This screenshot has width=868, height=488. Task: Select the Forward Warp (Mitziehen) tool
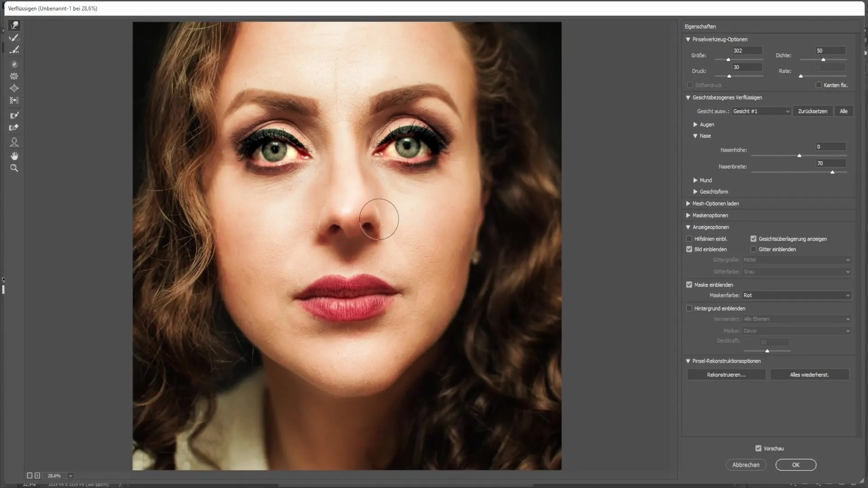pos(14,25)
